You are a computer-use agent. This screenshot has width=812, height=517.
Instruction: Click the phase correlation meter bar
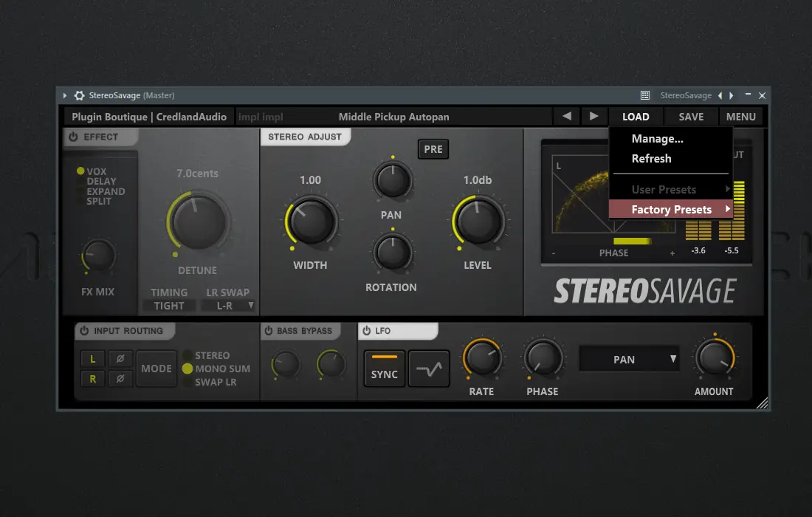click(x=633, y=242)
